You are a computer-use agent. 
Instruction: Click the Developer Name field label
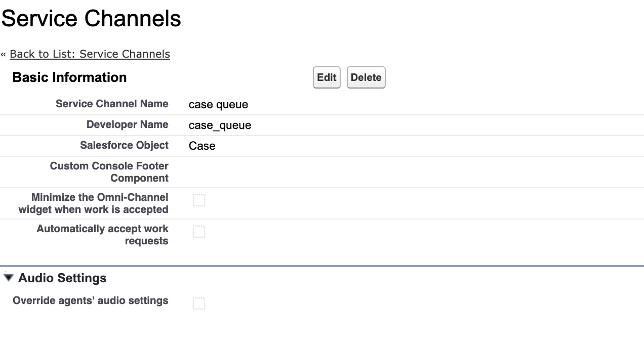pyautogui.click(x=127, y=124)
